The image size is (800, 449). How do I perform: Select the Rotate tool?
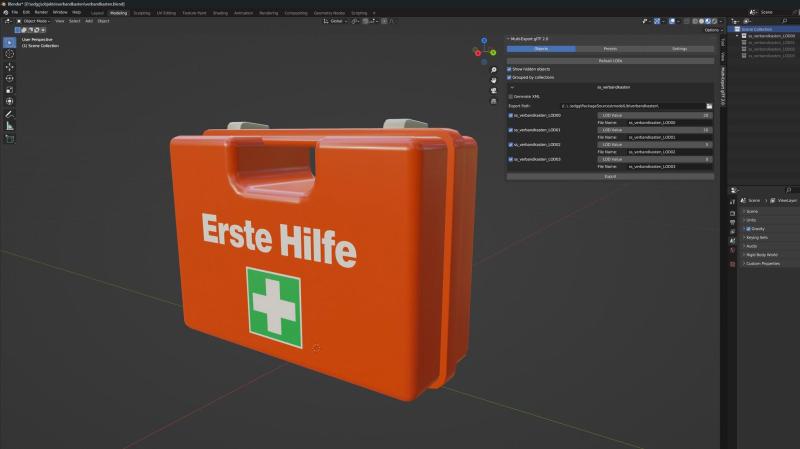(10, 79)
